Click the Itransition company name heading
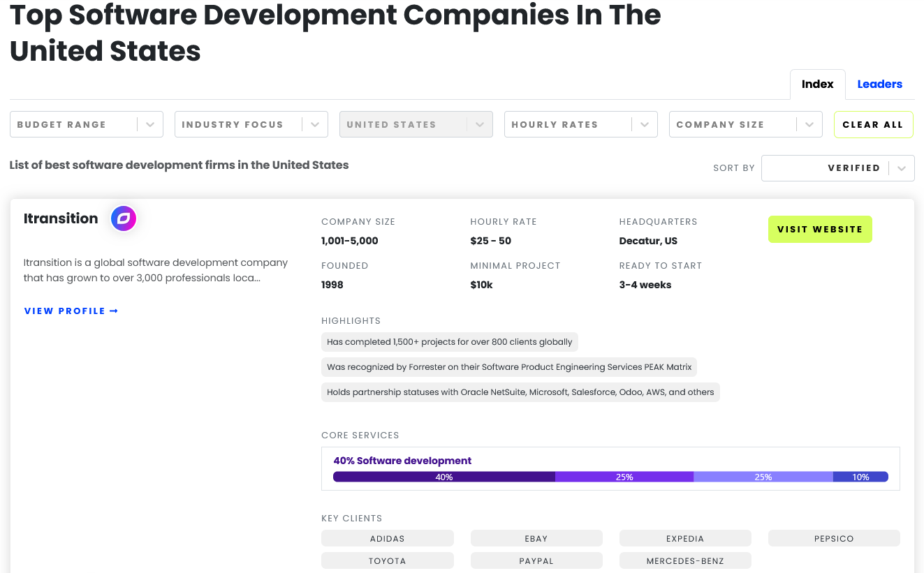Viewport: 924px width, 573px height. point(61,218)
